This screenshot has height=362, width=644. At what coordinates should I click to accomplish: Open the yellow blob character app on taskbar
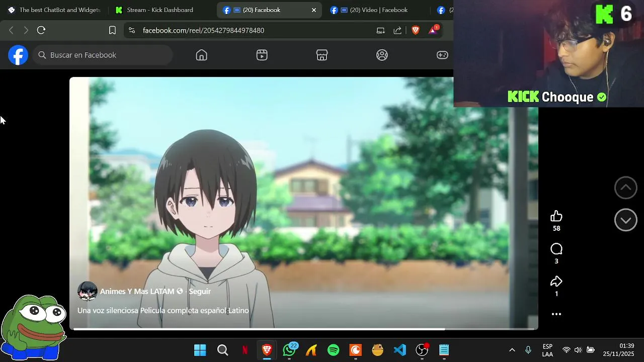tap(378, 350)
